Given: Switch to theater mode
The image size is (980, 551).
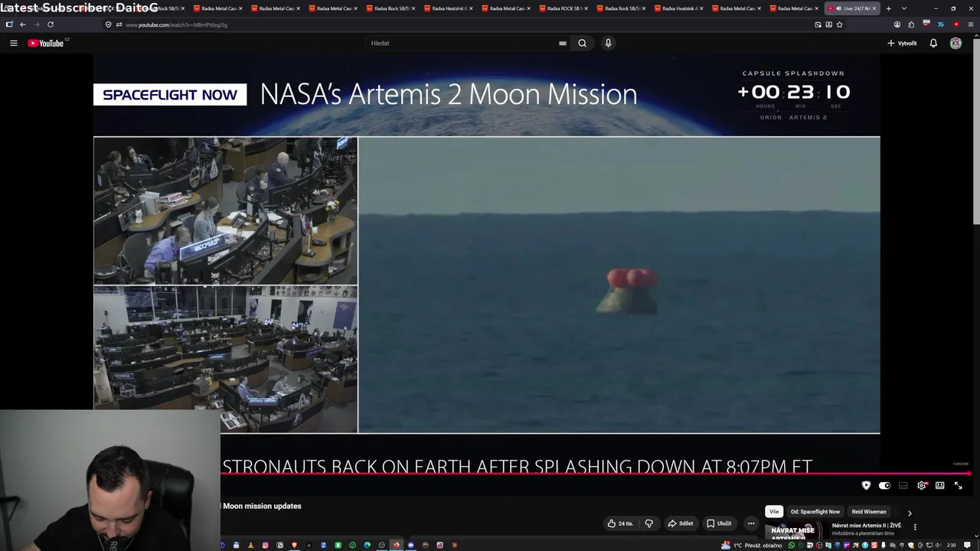Looking at the screenshot, I should (940, 485).
